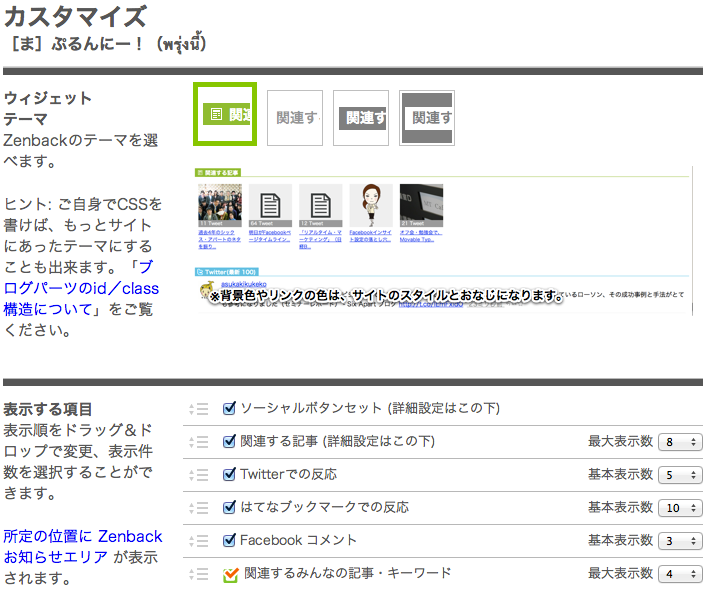Grab drag handle for Facebook コメント row
This screenshot has height=589, width=714.
coord(199,541)
